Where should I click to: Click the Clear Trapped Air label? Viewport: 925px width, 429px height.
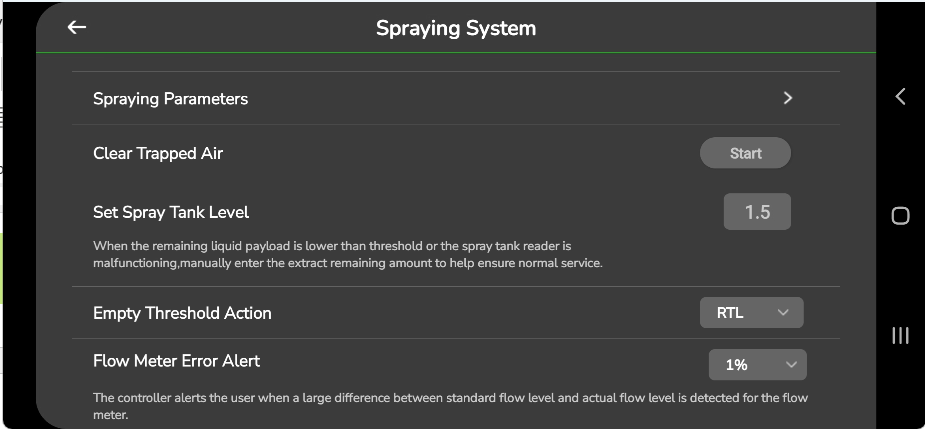(158, 154)
